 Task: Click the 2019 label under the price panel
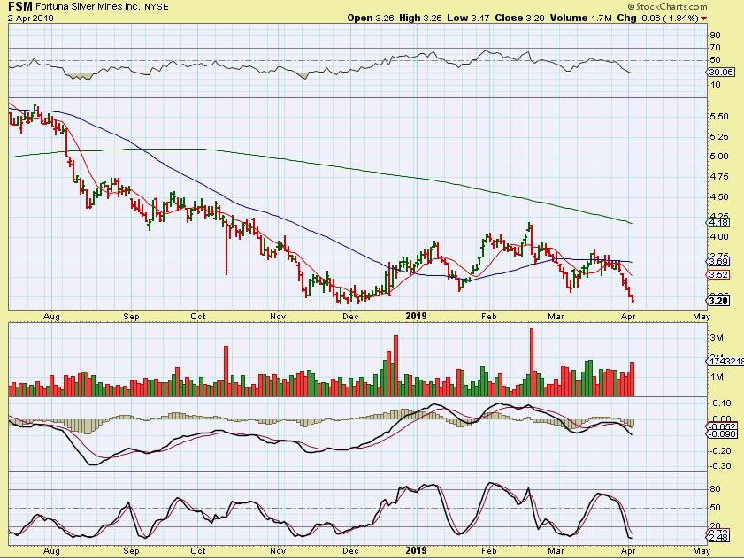[x=416, y=316]
